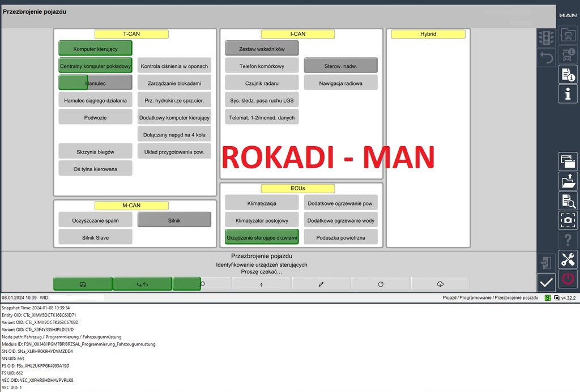Click Poduszka powietrzna button
This screenshot has height=392, width=580.
[x=340, y=237]
